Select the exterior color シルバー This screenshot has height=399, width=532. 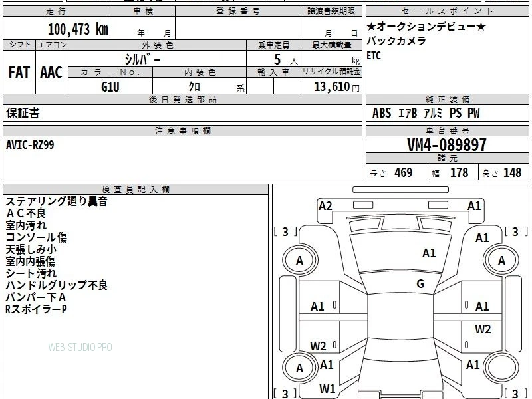[x=142, y=59]
